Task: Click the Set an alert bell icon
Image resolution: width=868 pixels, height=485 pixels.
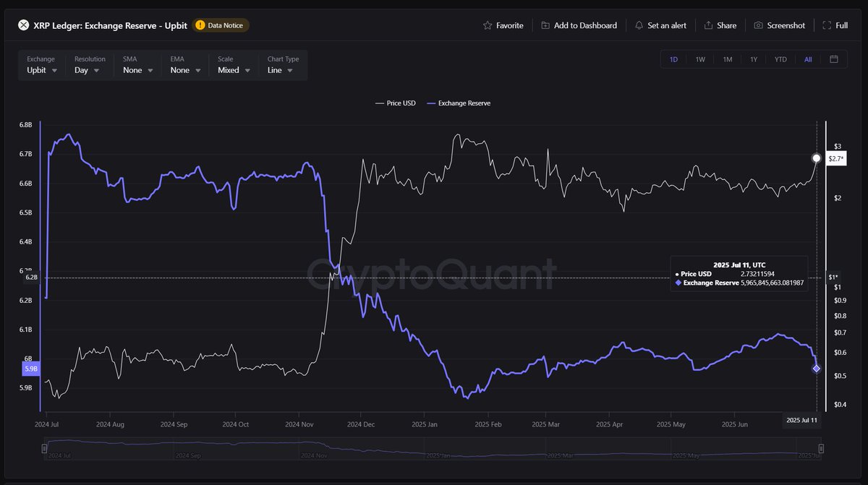Action: pyautogui.click(x=639, y=25)
